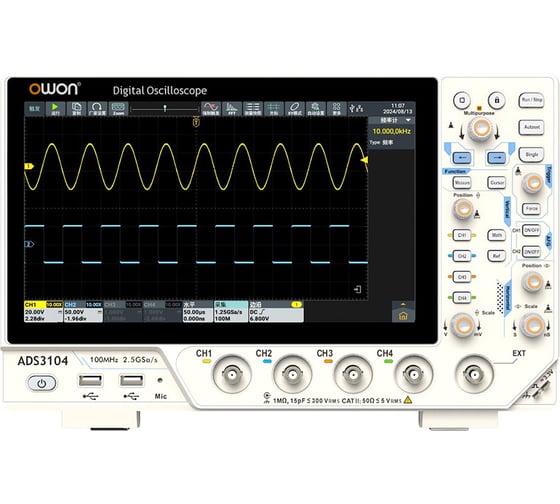This screenshot has height=504, width=560.
Task: Click the round square-symbol button above Multipurpose
Action: coord(462,100)
